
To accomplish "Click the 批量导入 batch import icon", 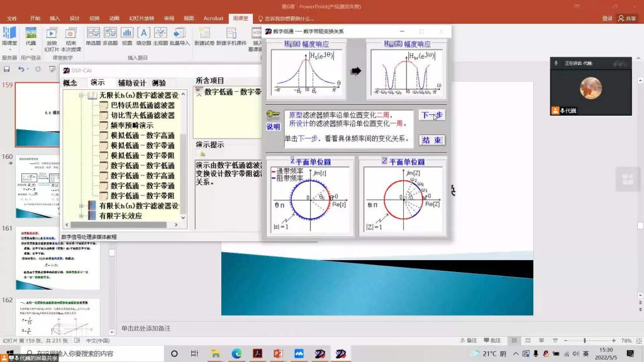I will [x=179, y=36].
